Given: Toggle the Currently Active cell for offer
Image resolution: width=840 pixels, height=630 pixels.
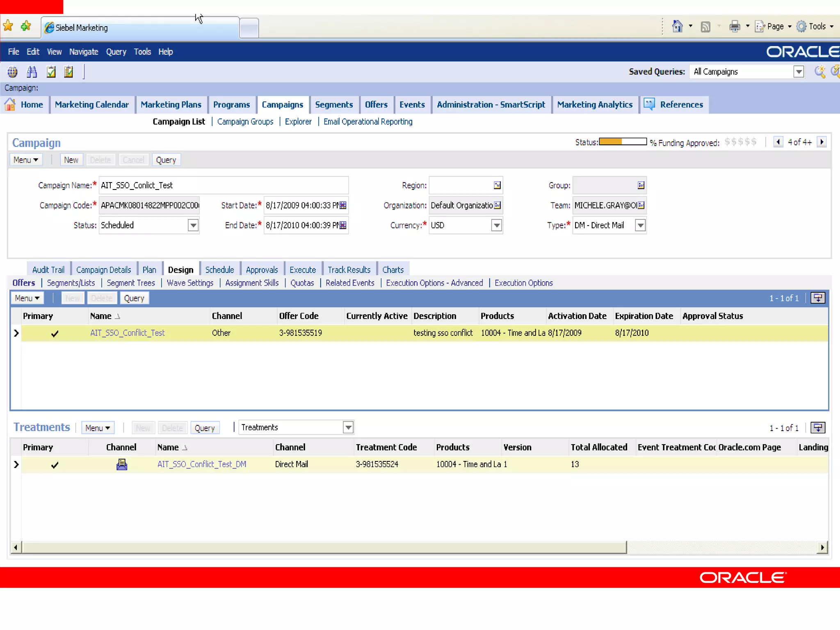Looking at the screenshot, I should [377, 333].
